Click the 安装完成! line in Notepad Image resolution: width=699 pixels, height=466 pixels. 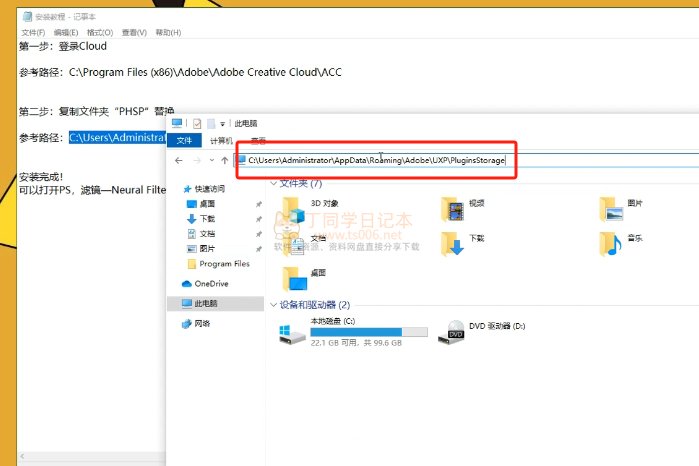point(41,177)
